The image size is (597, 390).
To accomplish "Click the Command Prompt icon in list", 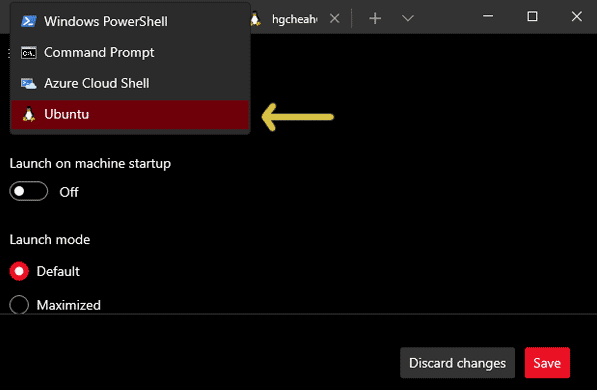I will (x=29, y=53).
